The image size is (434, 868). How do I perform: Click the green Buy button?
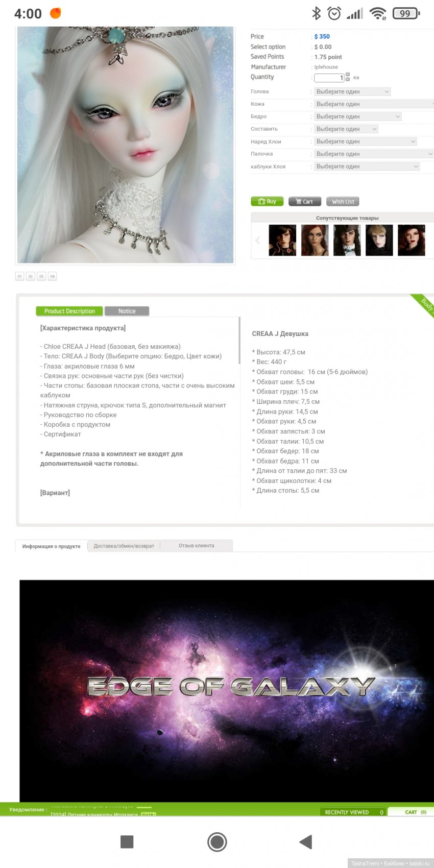coord(267,201)
